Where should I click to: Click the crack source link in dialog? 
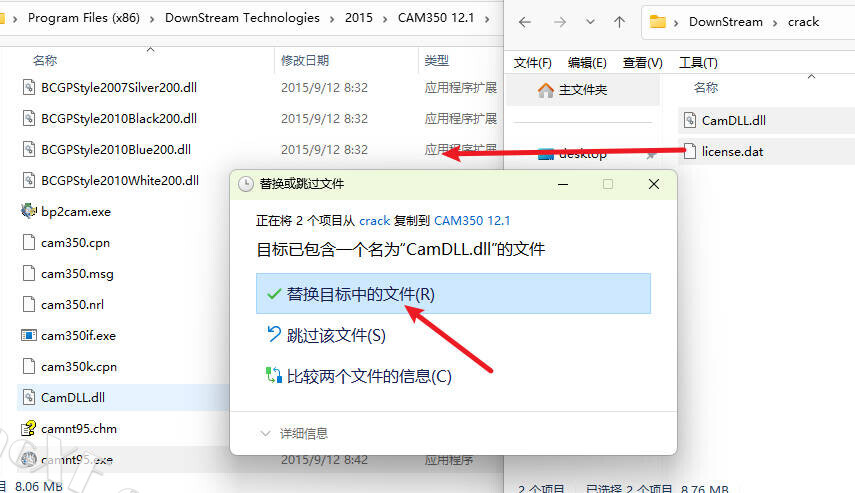[375, 221]
